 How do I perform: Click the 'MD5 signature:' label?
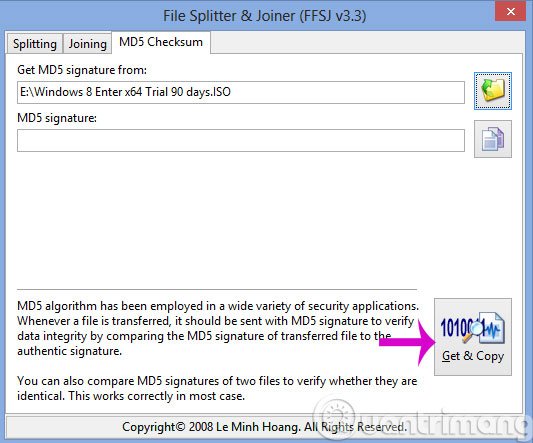pos(57,118)
